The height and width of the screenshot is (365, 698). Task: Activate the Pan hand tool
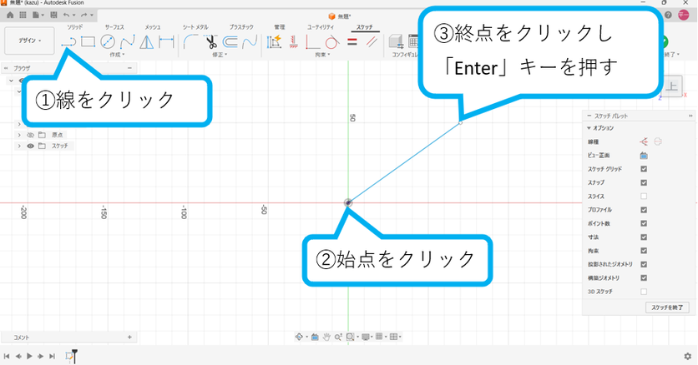326,337
